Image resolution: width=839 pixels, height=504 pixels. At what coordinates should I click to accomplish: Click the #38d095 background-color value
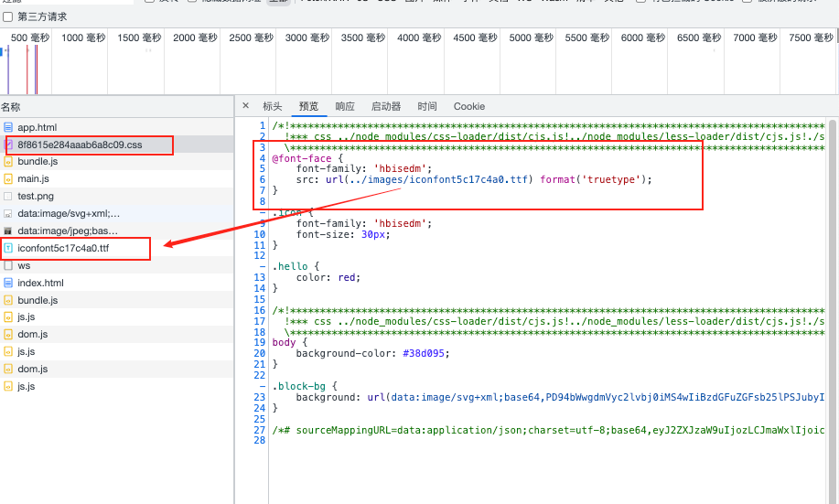point(424,354)
